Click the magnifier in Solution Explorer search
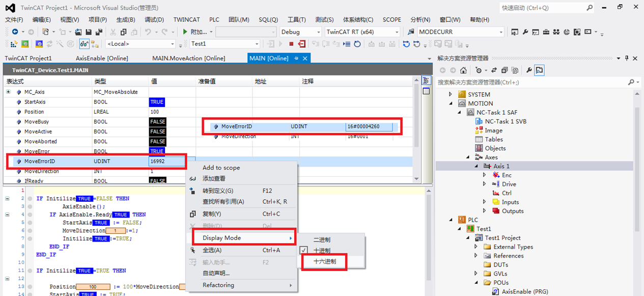The width and height of the screenshot is (644, 296). click(x=631, y=82)
